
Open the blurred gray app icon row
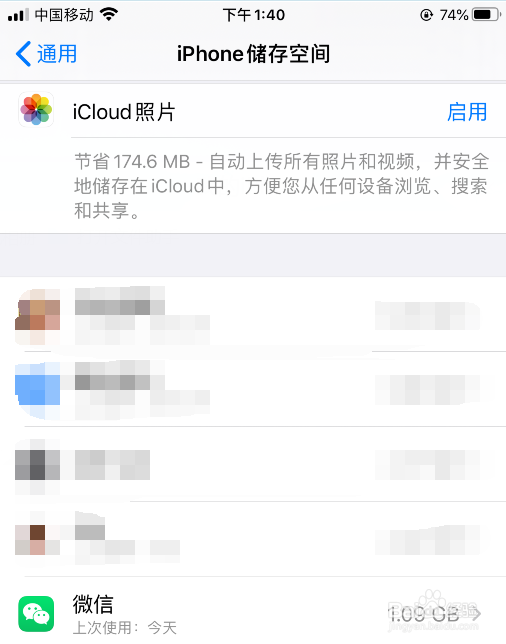253,465
